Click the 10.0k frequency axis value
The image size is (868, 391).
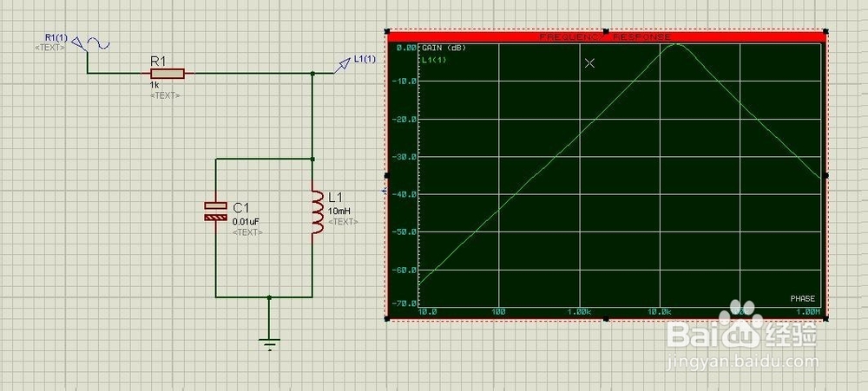pos(660,312)
